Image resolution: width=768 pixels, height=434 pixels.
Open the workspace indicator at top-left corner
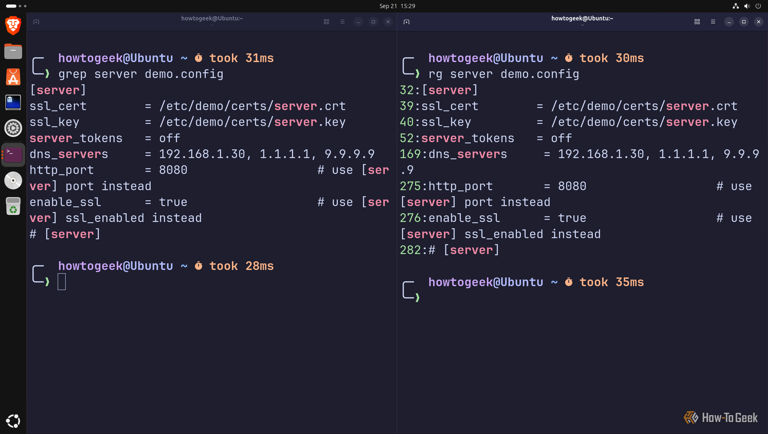pos(16,6)
